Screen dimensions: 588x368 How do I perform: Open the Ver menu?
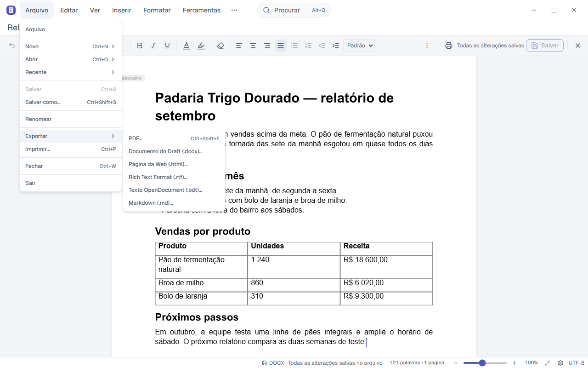point(95,10)
